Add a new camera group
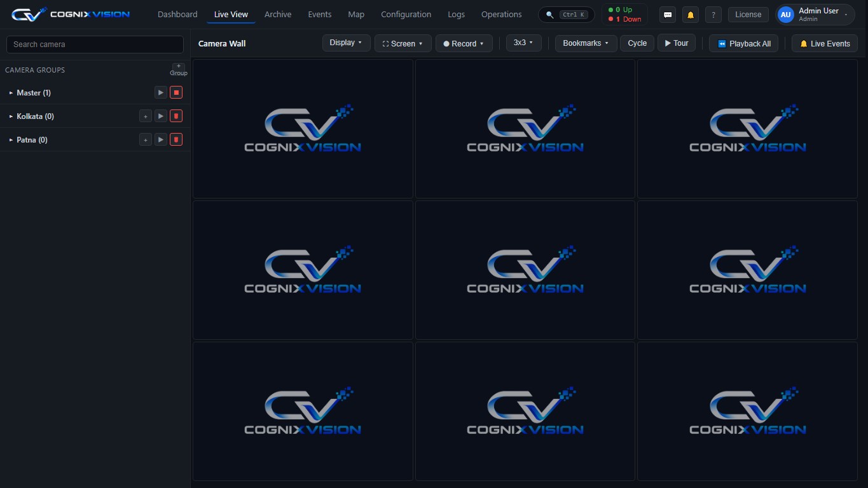Image resolution: width=868 pixels, height=488 pixels. (x=179, y=69)
